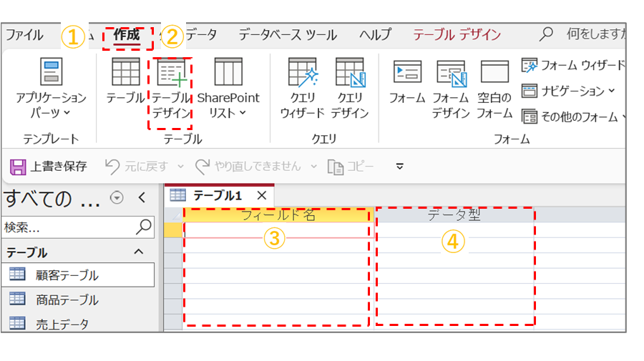Launch the Form Wizard (フォームウィザード)

[x=574, y=66]
